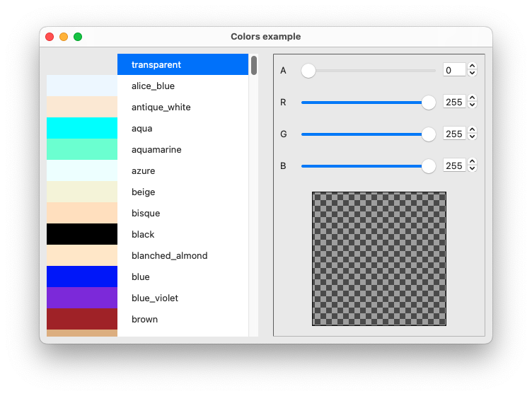Choose blanched_almond in the list

pos(183,255)
